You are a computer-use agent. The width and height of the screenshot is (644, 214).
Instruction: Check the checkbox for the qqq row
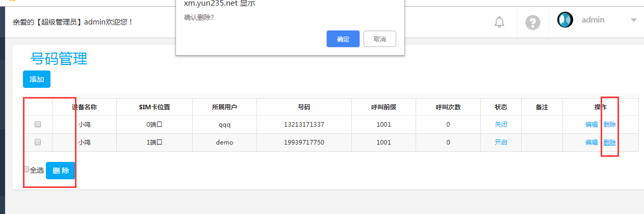[38, 124]
